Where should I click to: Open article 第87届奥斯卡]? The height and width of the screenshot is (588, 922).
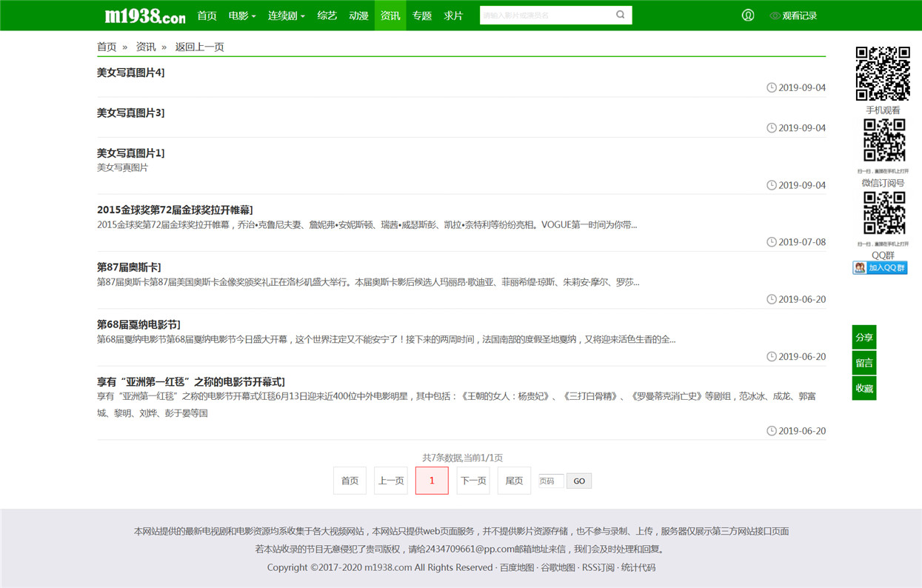(x=130, y=267)
